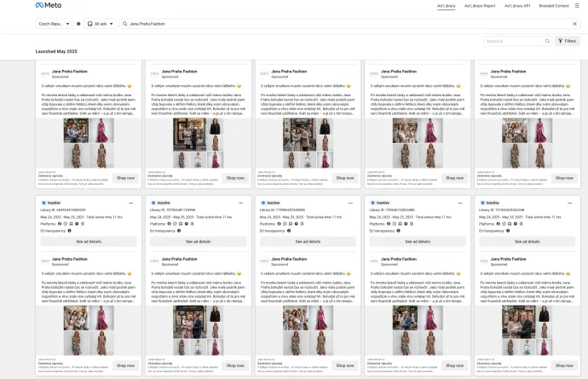The height and width of the screenshot is (379, 588).
Task: Clear the Jana Praha Fashion search query
Action: [574, 24]
